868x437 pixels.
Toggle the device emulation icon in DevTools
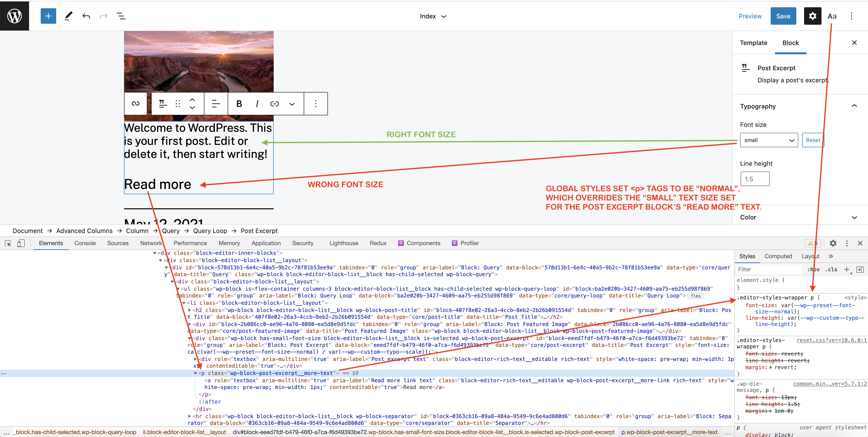[x=21, y=243]
